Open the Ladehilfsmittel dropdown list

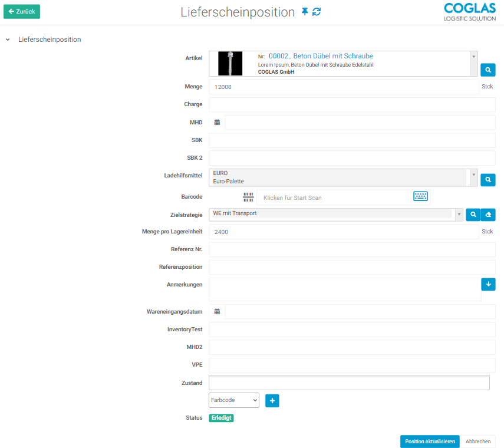473,174
